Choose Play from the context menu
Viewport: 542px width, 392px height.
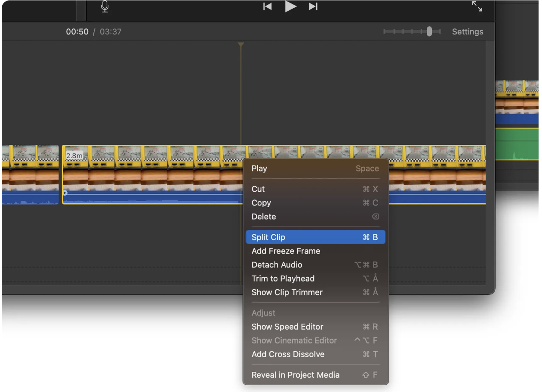(259, 168)
